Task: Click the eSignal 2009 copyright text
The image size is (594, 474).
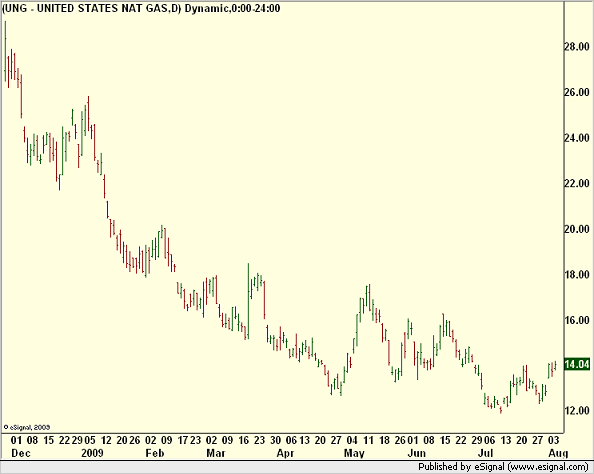Action: click(27, 427)
